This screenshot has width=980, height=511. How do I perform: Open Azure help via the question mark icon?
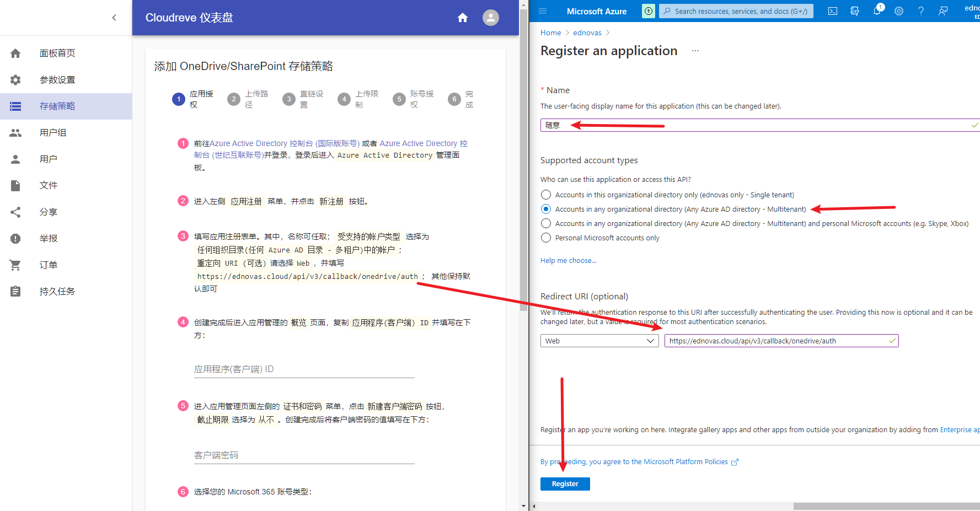pos(920,10)
